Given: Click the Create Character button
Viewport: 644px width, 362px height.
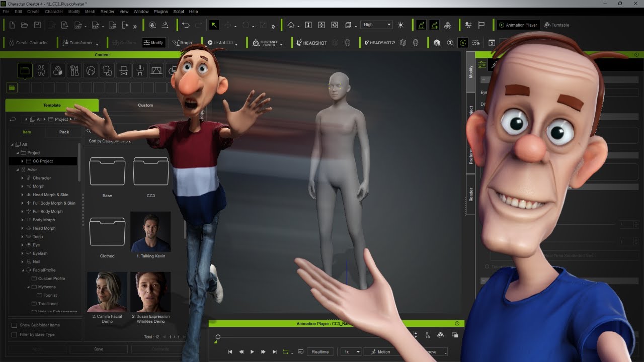Looking at the screenshot, I should (28, 43).
